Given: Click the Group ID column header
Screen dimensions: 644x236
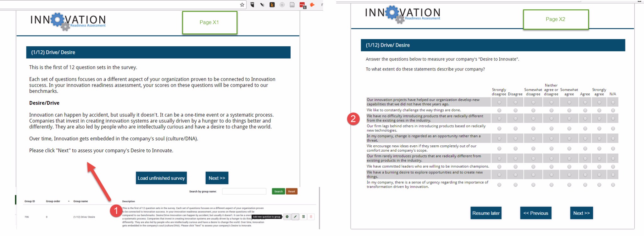Looking at the screenshot, I should point(30,201).
